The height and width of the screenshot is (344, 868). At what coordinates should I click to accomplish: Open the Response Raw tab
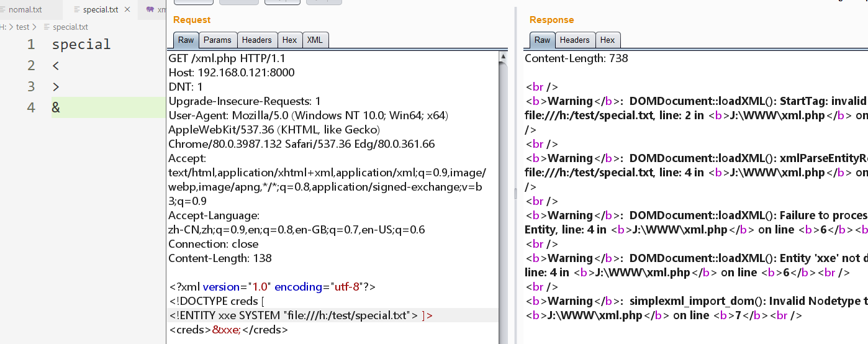point(543,40)
